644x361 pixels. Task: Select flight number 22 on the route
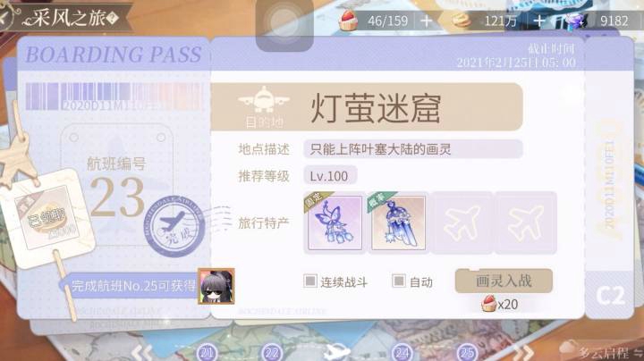coord(272,352)
